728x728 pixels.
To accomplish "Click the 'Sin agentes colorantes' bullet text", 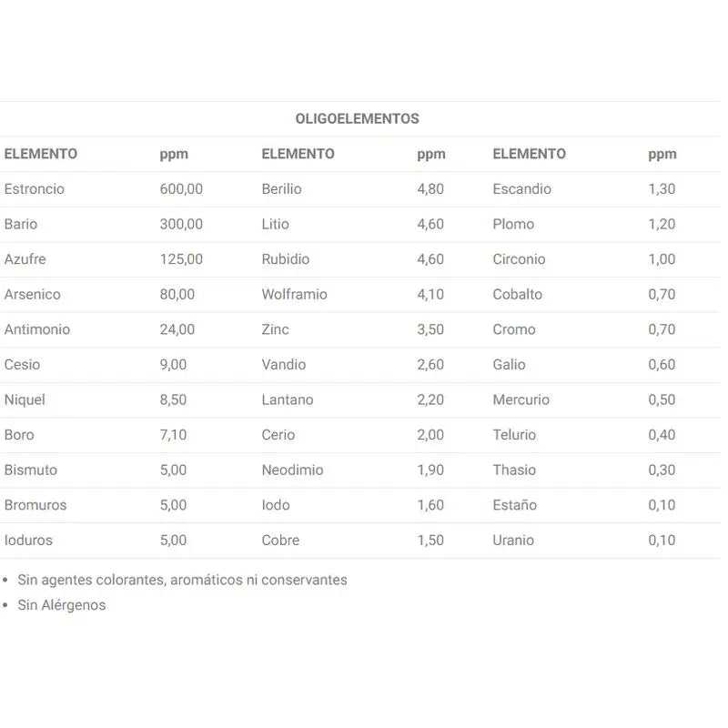I will 182,580.
